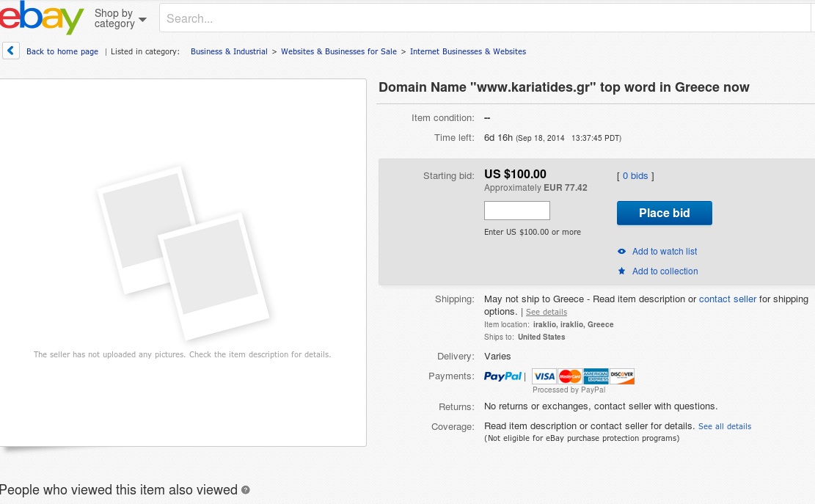Screen dimensions: 815x504
Task: Click the Shop by category arrow
Action: click(142, 20)
